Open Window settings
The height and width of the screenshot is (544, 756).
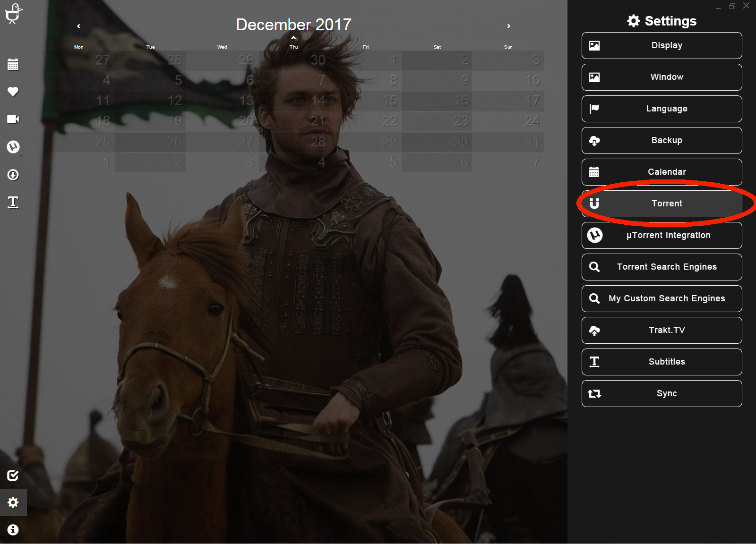pyautogui.click(x=662, y=77)
